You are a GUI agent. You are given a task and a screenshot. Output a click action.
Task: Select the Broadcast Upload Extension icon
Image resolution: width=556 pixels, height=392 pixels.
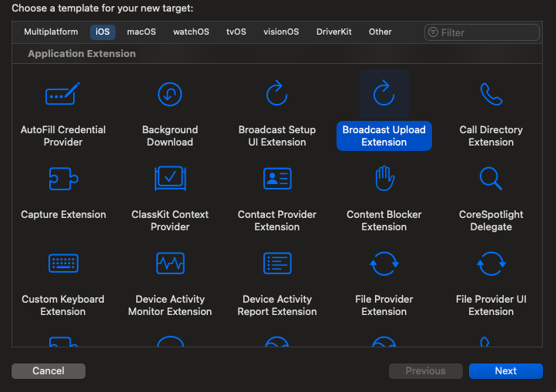[384, 93]
